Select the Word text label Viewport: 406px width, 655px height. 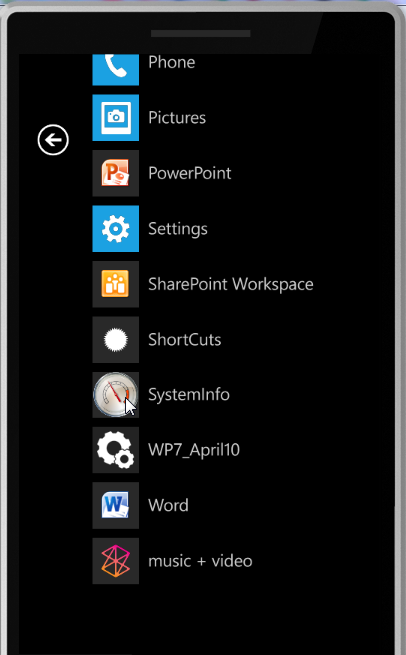[x=168, y=505]
